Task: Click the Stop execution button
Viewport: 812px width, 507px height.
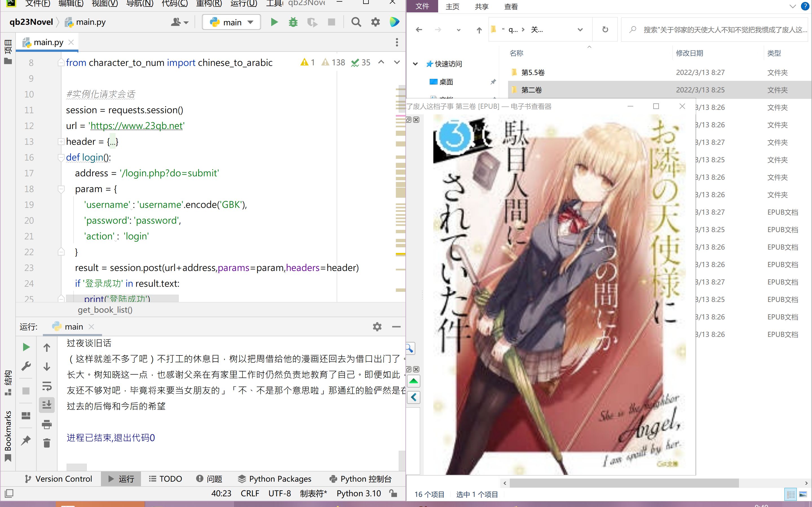Action: click(331, 22)
